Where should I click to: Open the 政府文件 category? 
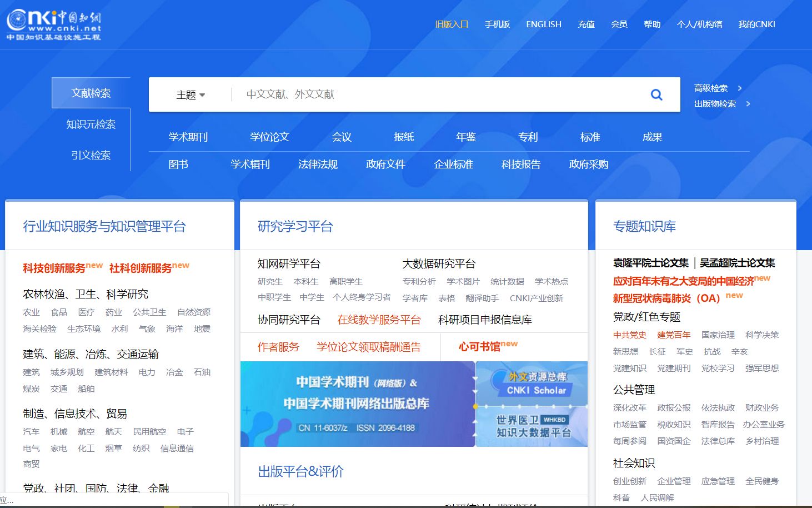tap(385, 165)
